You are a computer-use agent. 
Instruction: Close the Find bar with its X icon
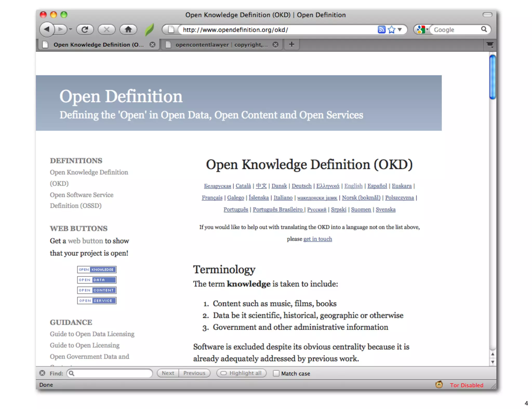42,373
